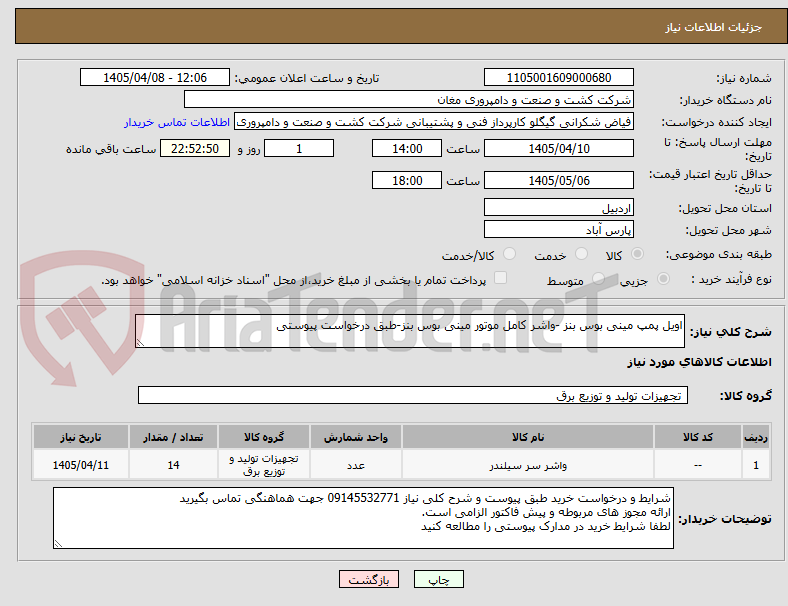
Task: Select the کالا/خدمت radio button
Action: click(510, 254)
